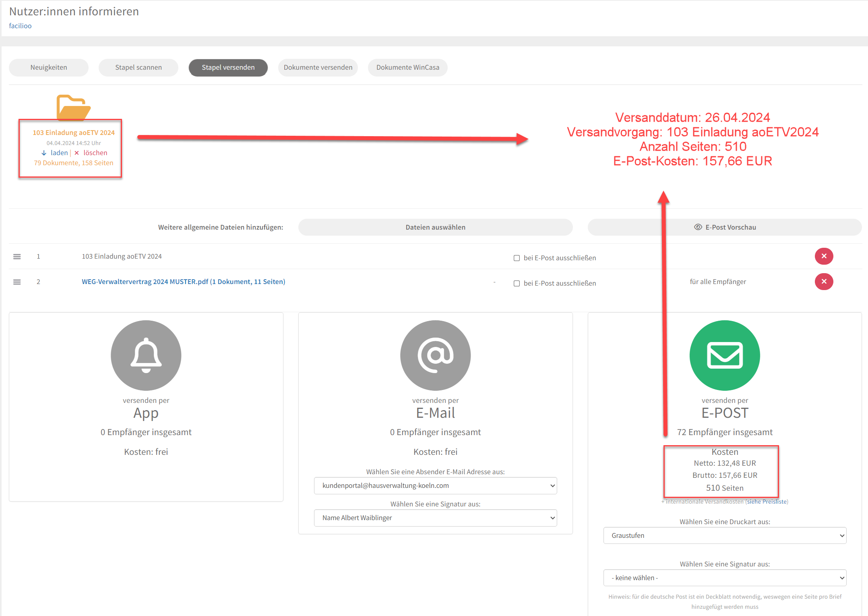Open Dokumente WinCasa tab
Viewport: 868px width, 616px height.
(407, 68)
